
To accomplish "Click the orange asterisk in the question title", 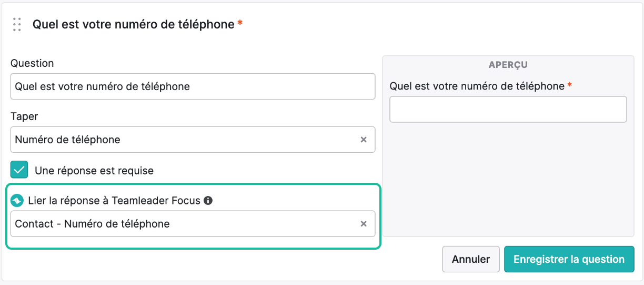I will pyautogui.click(x=240, y=23).
